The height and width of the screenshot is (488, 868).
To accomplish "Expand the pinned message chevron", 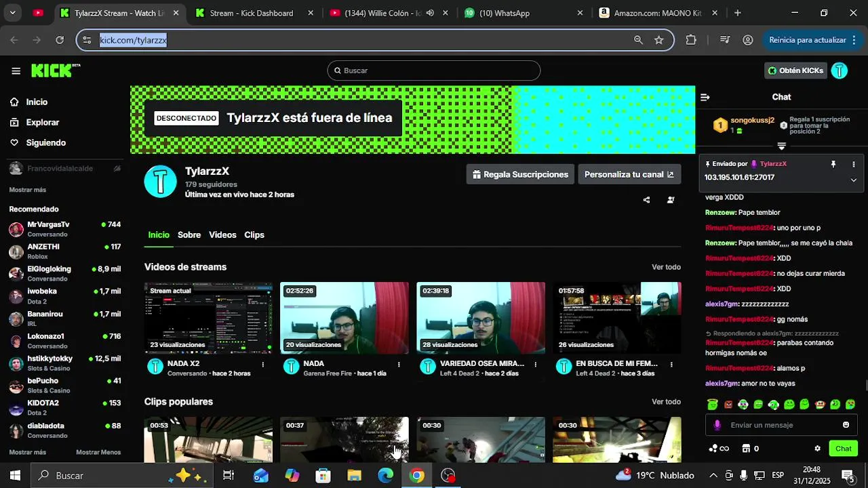I will point(854,180).
